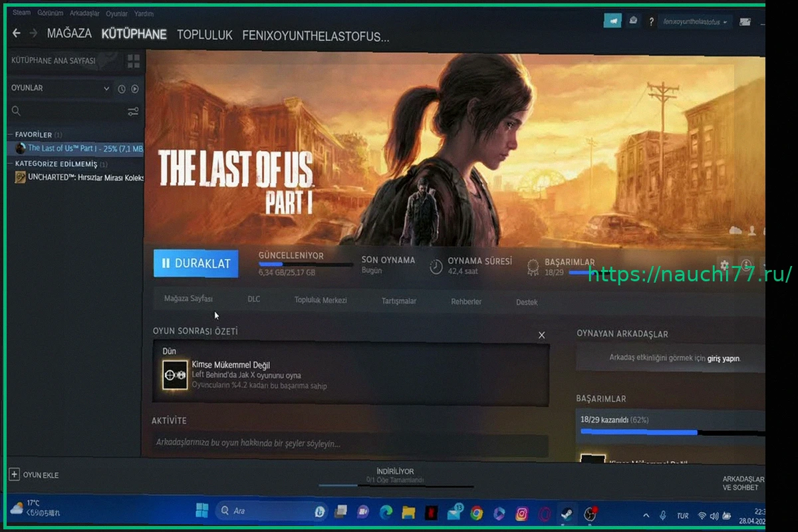Open the weather widget showing 17°C
Viewport: 798px width, 532px height.
[35, 508]
